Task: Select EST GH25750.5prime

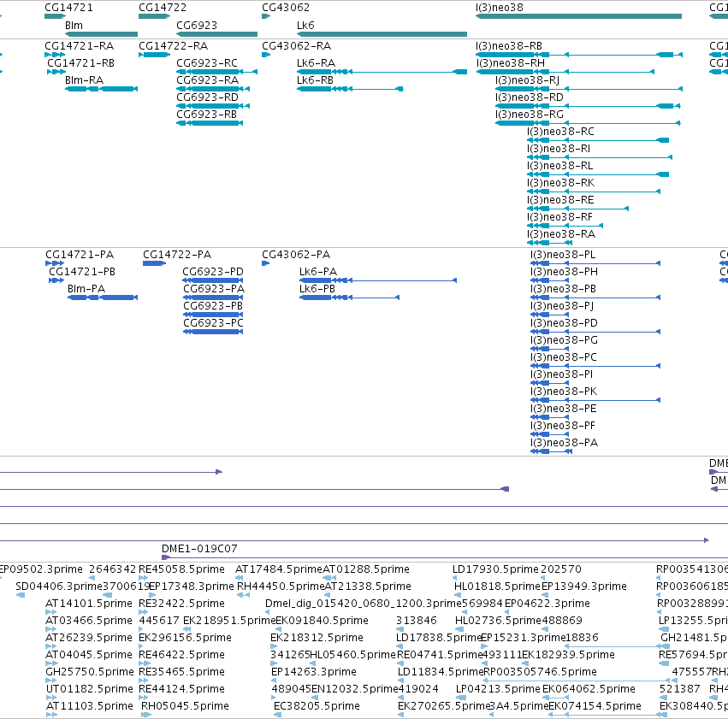Action: click(51, 681)
